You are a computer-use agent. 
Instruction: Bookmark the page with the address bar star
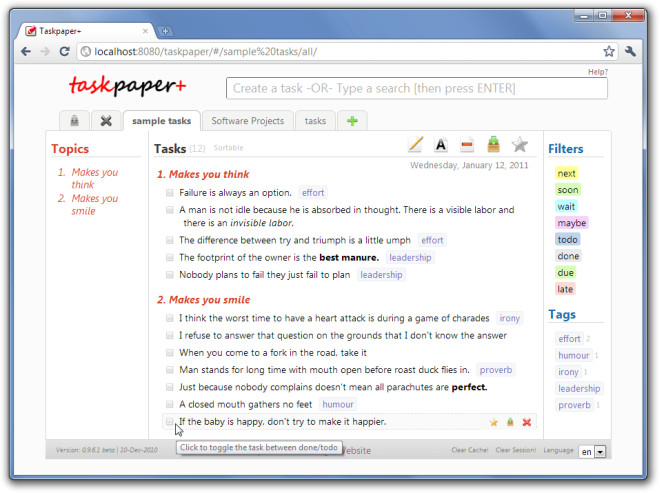click(609, 51)
